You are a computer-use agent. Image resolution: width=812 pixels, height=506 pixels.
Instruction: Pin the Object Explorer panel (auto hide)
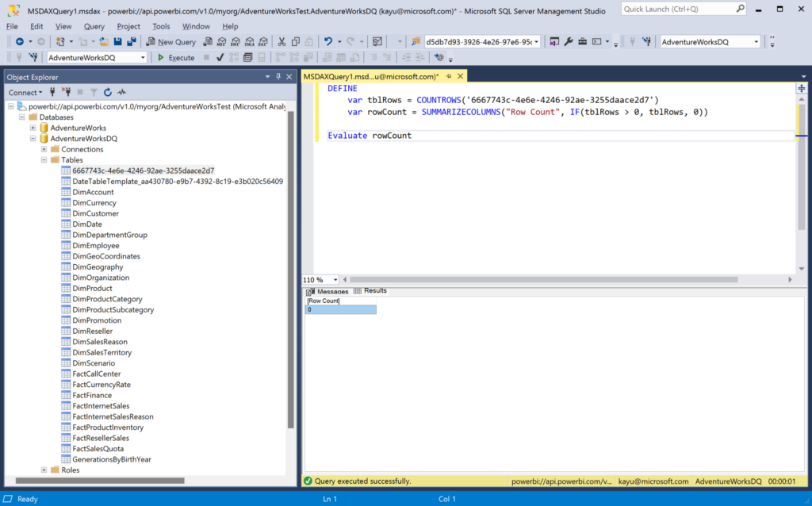point(278,77)
